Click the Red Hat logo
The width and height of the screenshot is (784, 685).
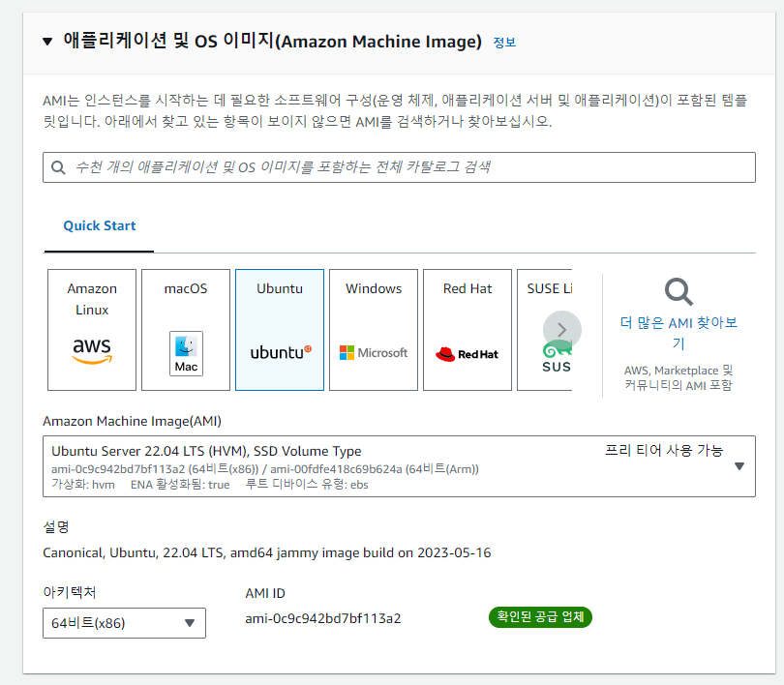pyautogui.click(x=467, y=354)
